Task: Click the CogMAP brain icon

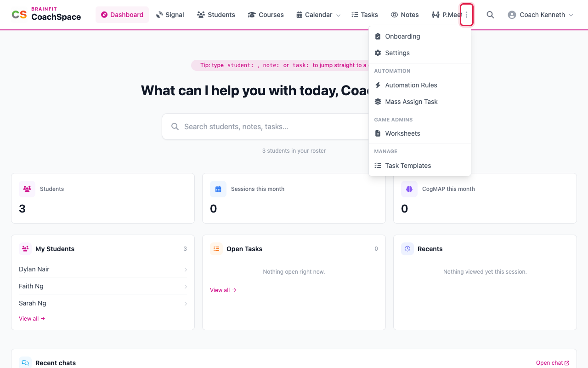Action: (409, 189)
